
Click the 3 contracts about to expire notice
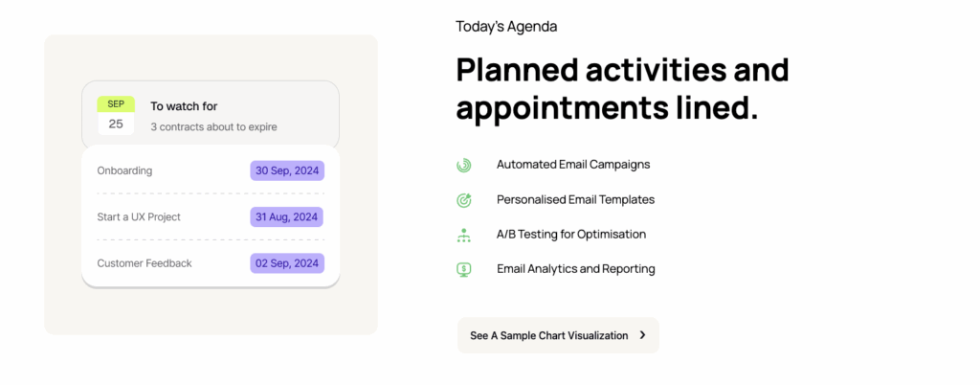(x=213, y=126)
